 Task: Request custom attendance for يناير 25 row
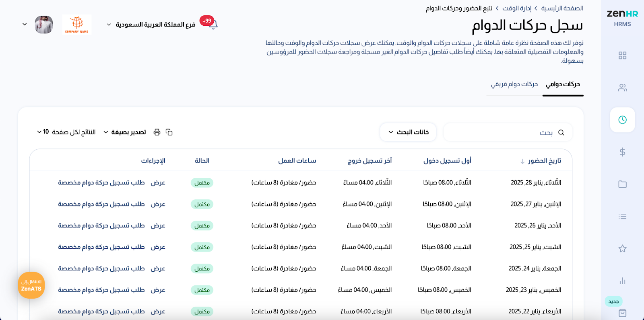point(101,247)
